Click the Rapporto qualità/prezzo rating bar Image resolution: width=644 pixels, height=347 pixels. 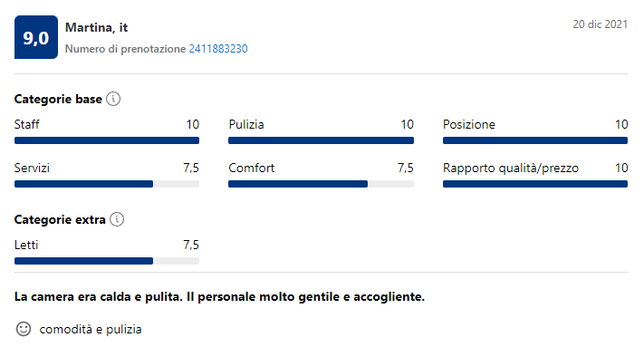pyautogui.click(x=535, y=184)
